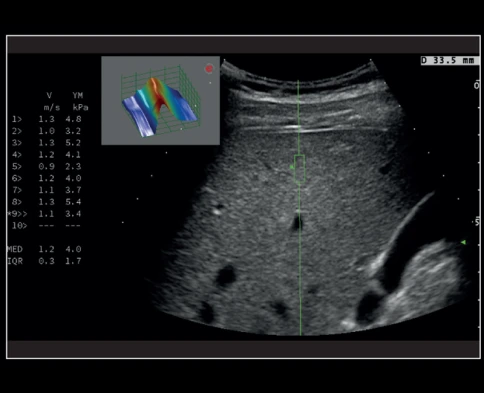
Task: Select the active starred row 9 measurement
Action: click(x=44, y=214)
